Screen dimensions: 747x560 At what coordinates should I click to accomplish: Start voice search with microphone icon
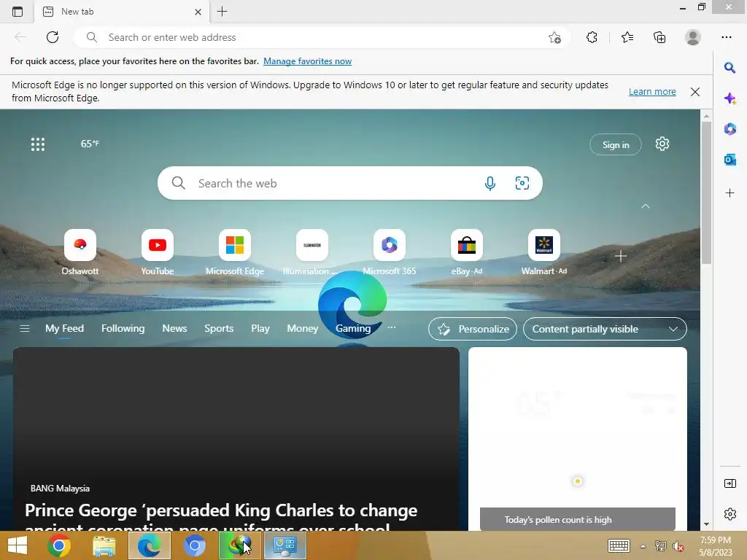pyautogui.click(x=489, y=183)
